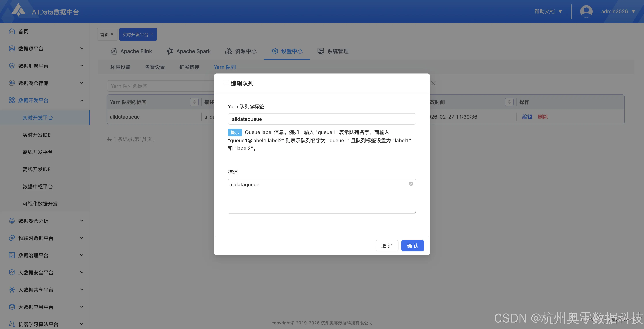Screen dimensions: 644x329
Task: Switch to the 系统管理 tab
Action: coord(333,51)
